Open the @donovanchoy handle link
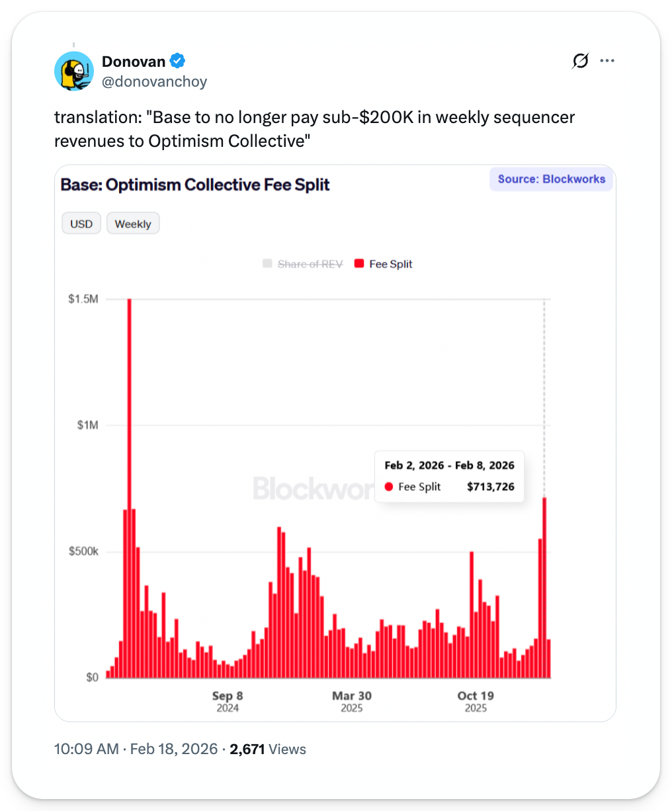Image resolution: width=672 pixels, height=811 pixels. point(154,81)
